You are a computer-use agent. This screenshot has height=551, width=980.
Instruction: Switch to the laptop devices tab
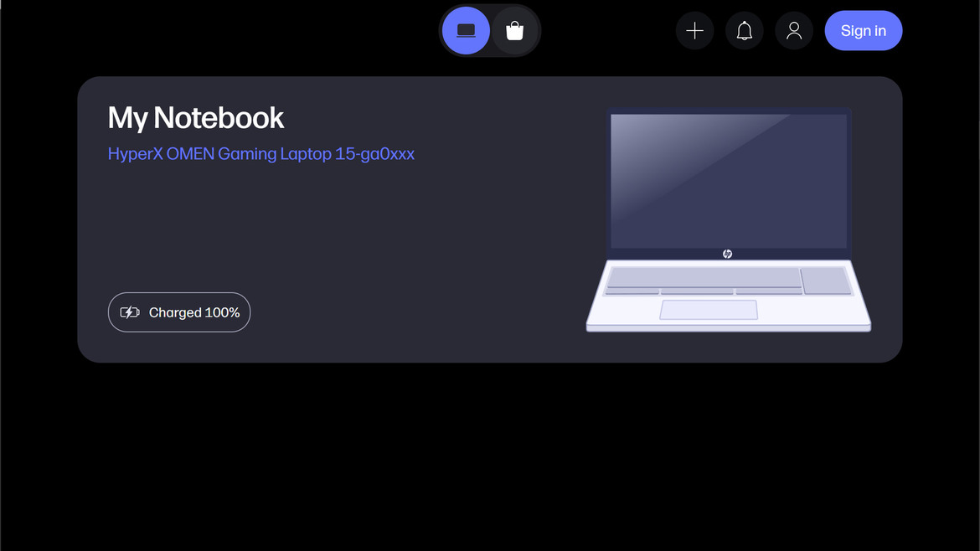tap(466, 31)
